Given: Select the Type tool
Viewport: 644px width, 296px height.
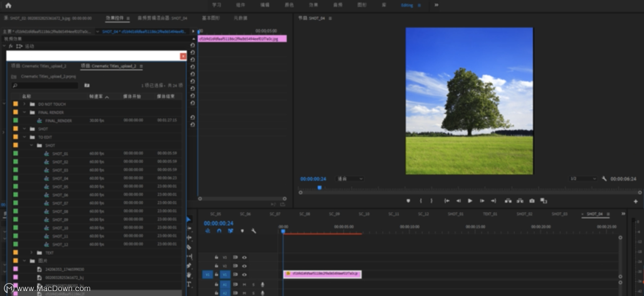Looking at the screenshot, I should click(x=189, y=284).
